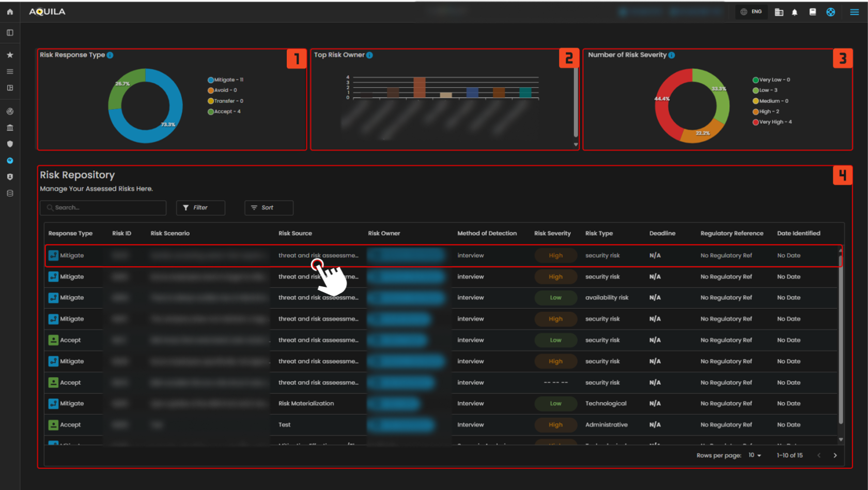This screenshot has height=490, width=868.
Task: Click the bank building icon in sidebar
Action: coord(10,128)
